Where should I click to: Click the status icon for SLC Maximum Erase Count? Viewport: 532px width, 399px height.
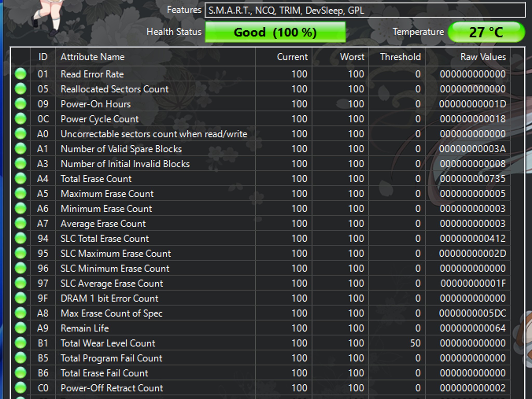pos(21,253)
